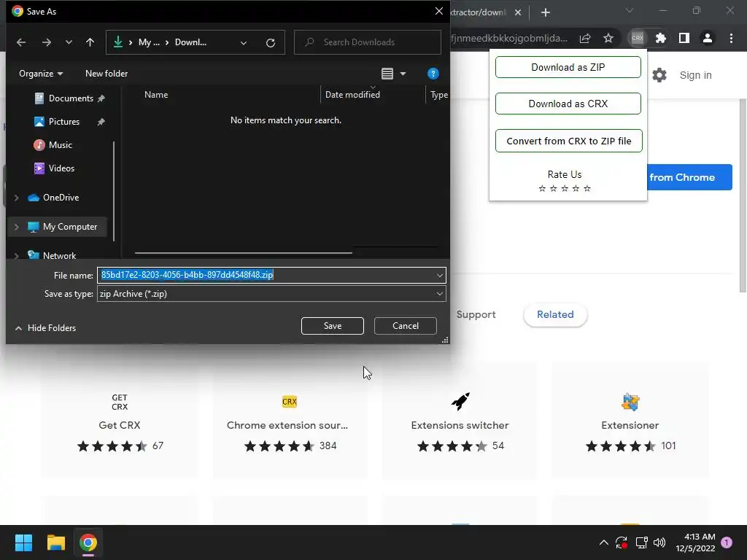The height and width of the screenshot is (560, 747).
Task: Create a New folder
Action: [107, 74]
